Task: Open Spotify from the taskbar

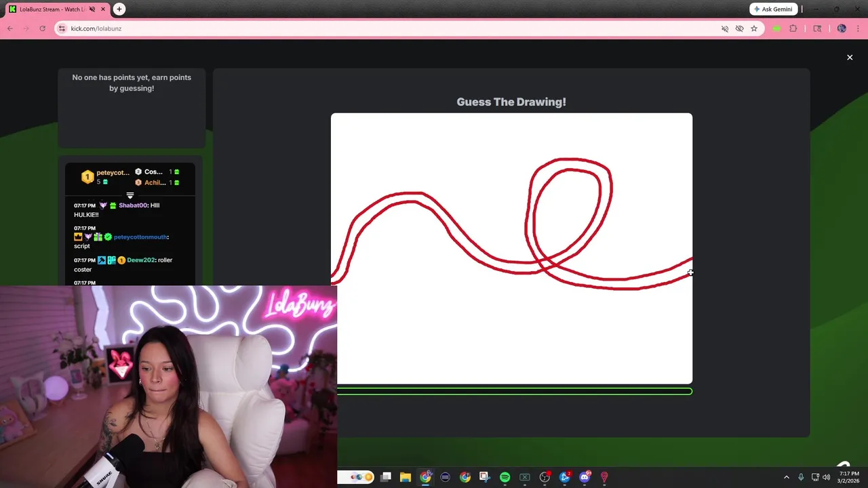Action: tap(505, 477)
